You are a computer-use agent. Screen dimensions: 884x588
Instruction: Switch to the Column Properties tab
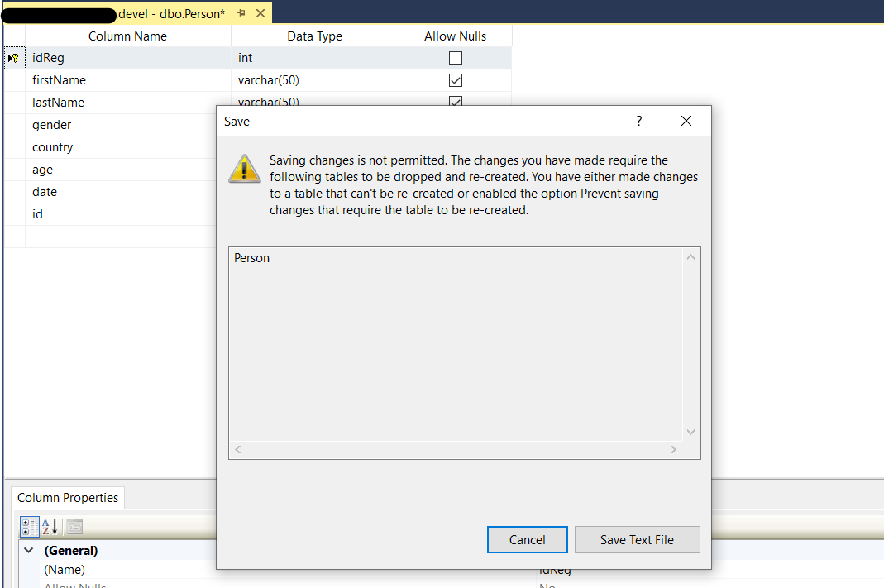coord(68,498)
